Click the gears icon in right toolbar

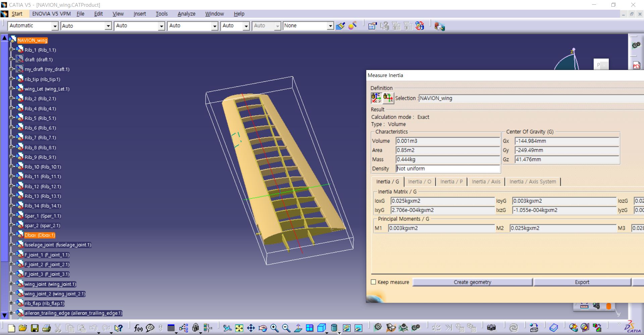tap(636, 45)
